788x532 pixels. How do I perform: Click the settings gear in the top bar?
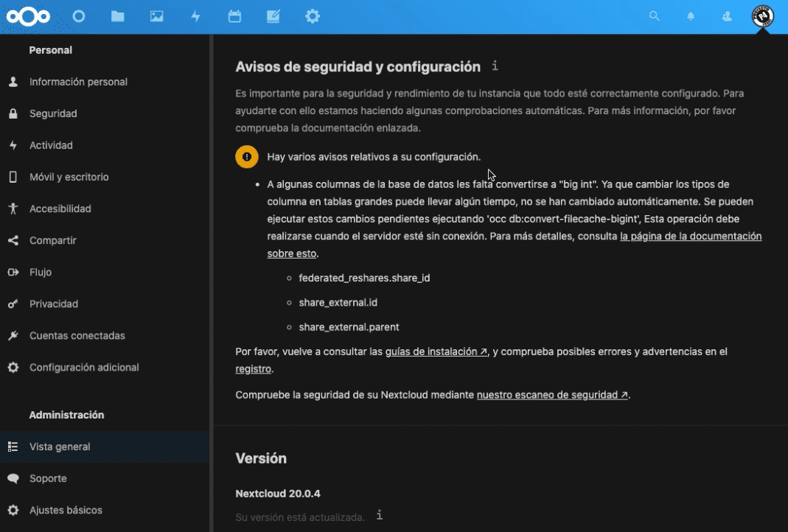313,16
